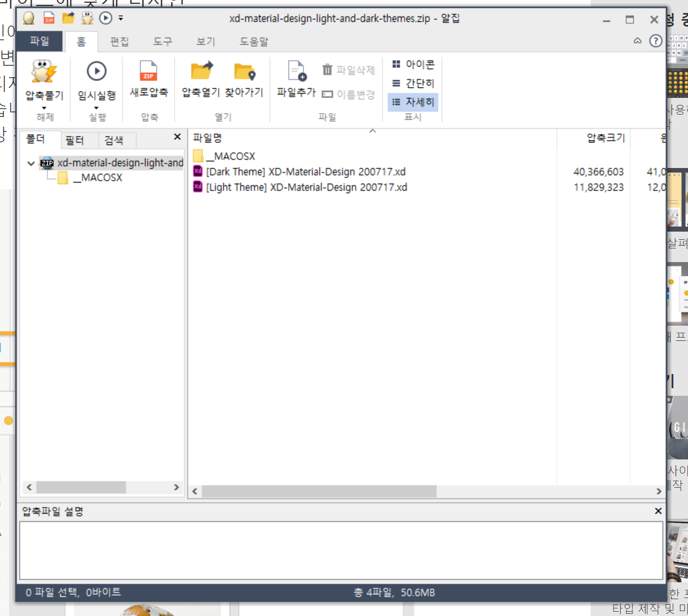Click the 임시실행 play icon

97,71
